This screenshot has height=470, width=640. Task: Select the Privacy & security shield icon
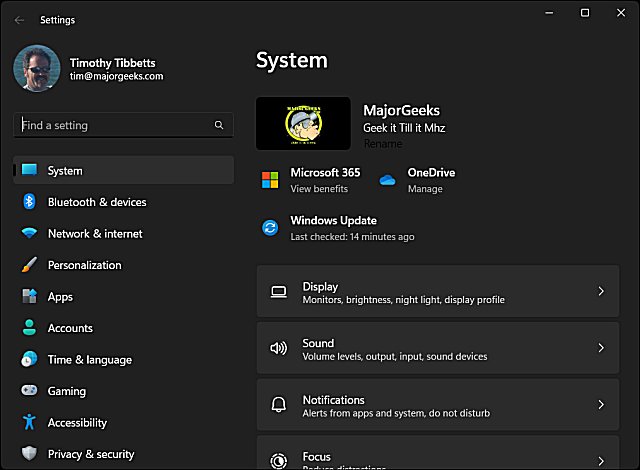tap(29, 454)
